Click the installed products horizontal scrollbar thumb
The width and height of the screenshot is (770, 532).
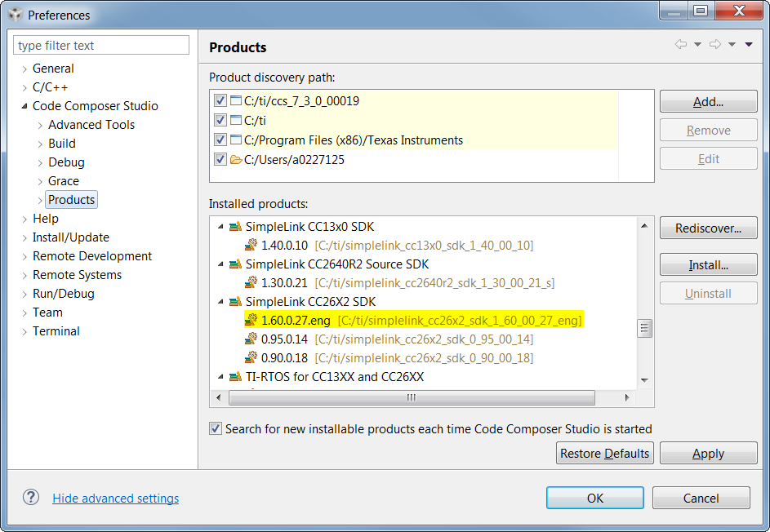(x=412, y=397)
